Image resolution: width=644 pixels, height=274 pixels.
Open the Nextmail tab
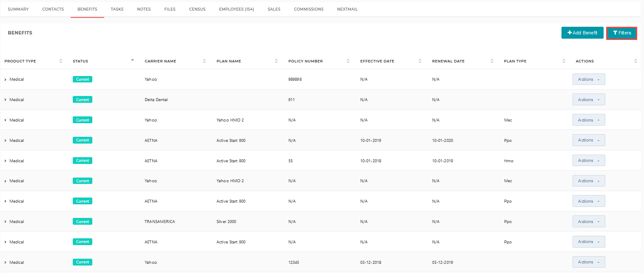[347, 9]
